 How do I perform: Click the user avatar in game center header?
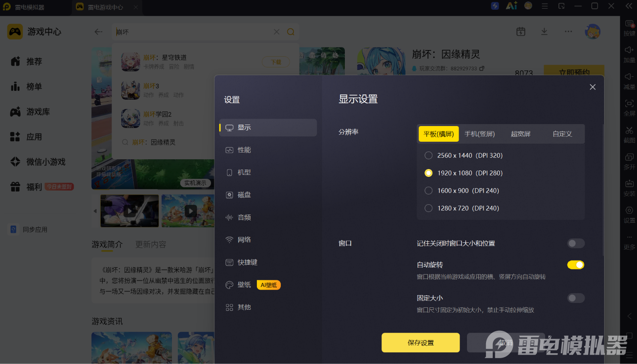point(593,32)
